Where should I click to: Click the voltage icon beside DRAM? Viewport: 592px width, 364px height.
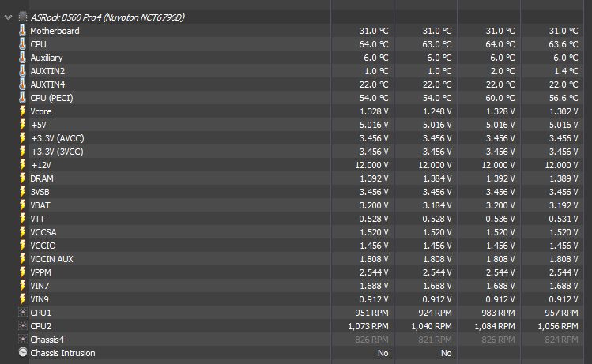(23, 178)
